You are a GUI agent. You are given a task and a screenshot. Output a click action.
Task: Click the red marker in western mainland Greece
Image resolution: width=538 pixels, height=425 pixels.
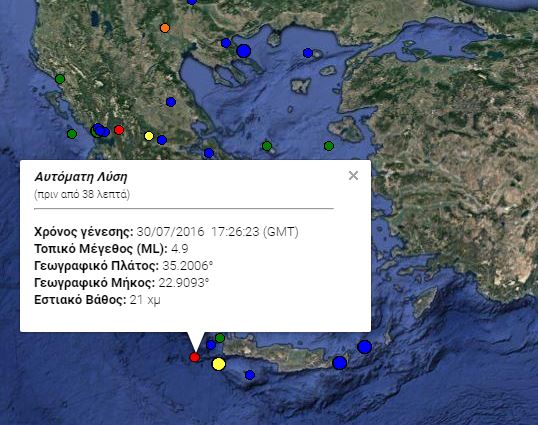pyautogui.click(x=119, y=130)
